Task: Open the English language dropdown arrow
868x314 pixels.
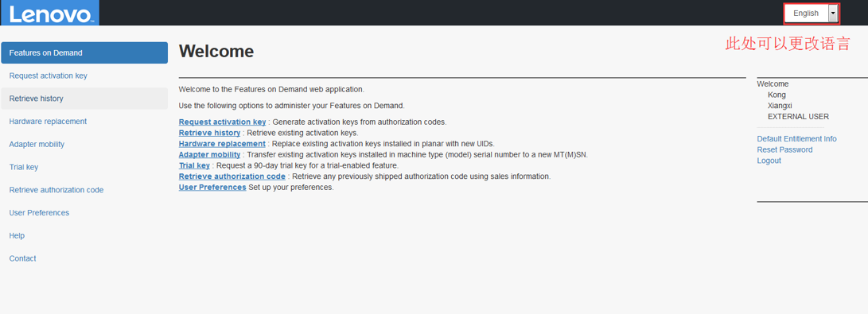Action: pos(833,14)
